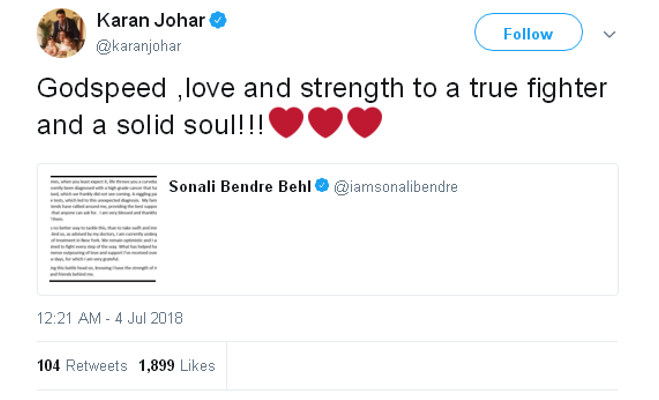Click the middle red heart emoji
The image size is (659, 400).
pos(325,125)
